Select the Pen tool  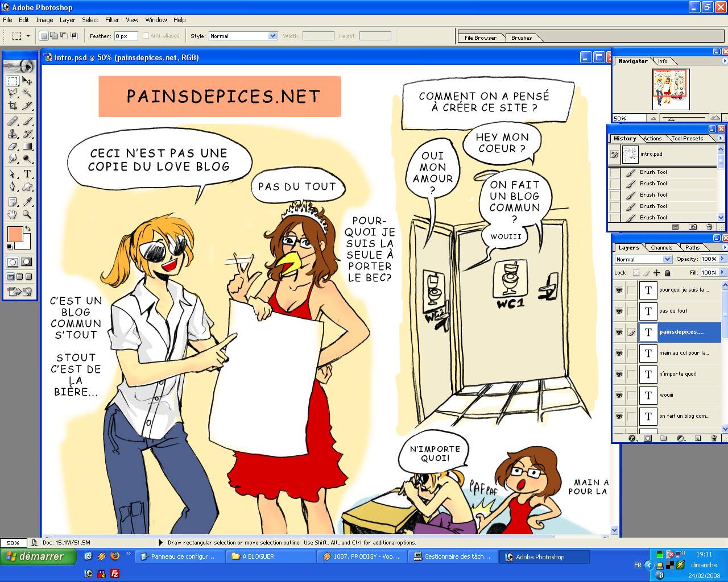point(13,186)
